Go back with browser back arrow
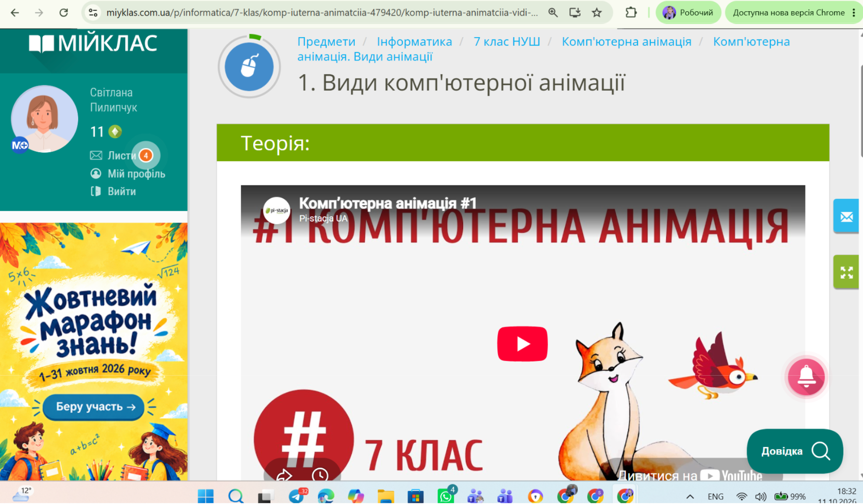 (x=15, y=13)
